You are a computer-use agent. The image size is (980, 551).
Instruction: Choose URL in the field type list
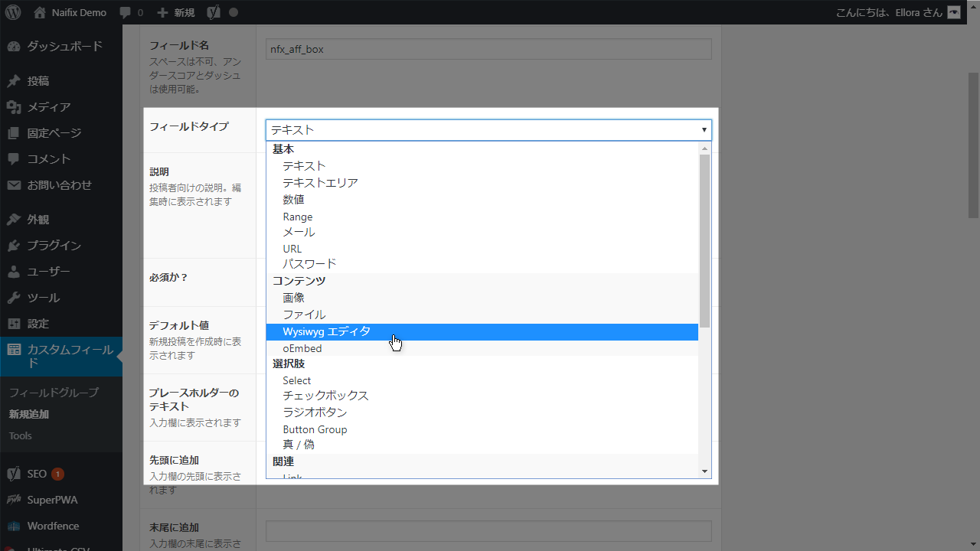point(482,249)
